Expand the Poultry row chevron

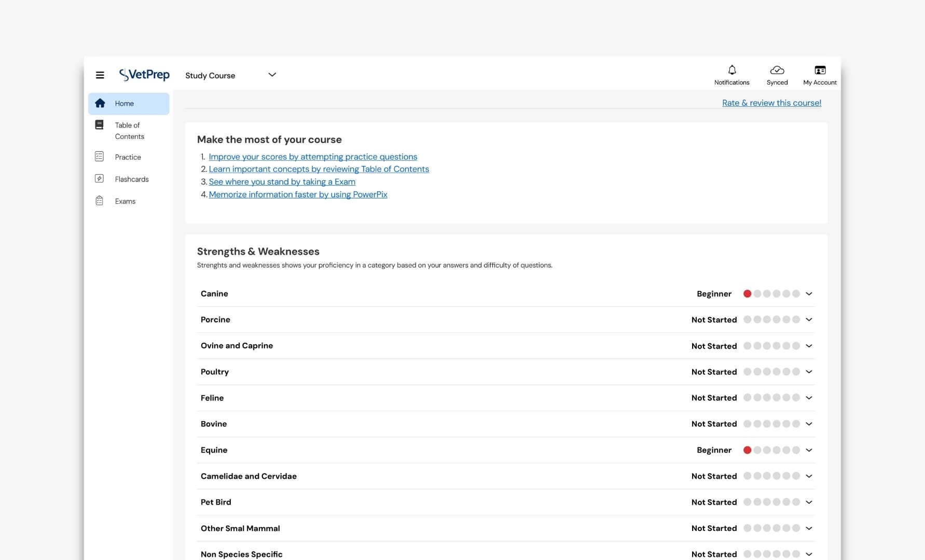click(808, 372)
